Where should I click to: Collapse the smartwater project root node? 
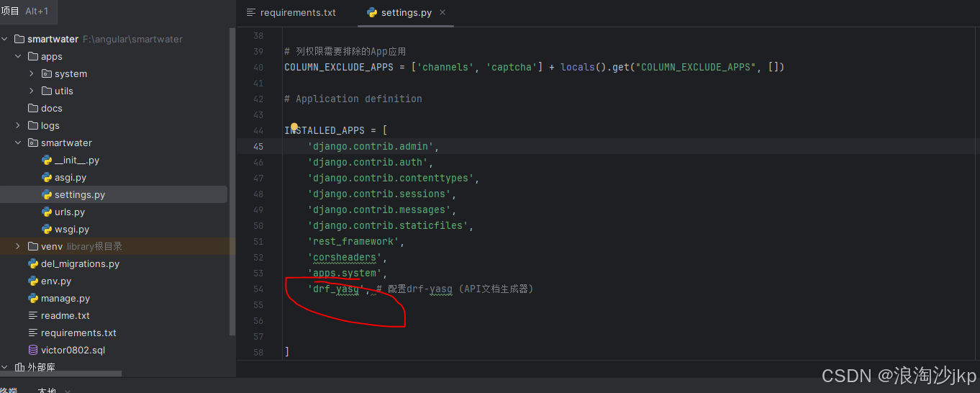point(5,39)
